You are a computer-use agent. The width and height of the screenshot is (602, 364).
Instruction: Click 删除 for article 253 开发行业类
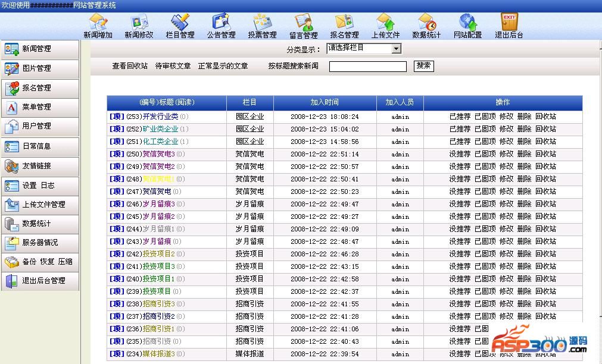click(524, 117)
